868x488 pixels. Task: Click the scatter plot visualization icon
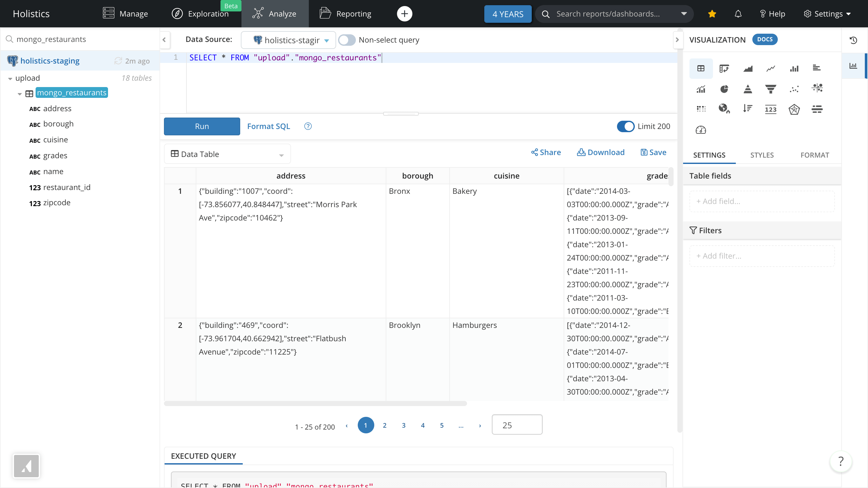click(793, 88)
